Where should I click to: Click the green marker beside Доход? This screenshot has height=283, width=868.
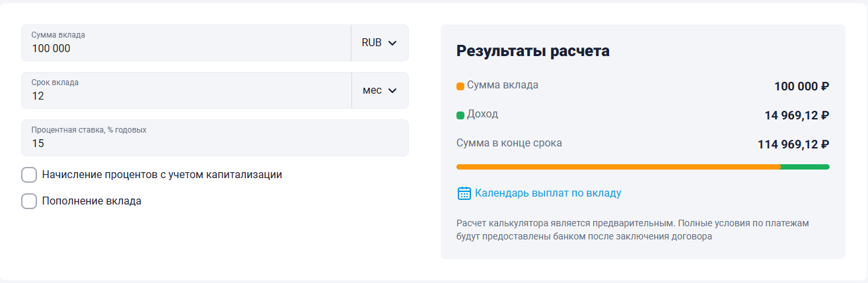point(460,115)
